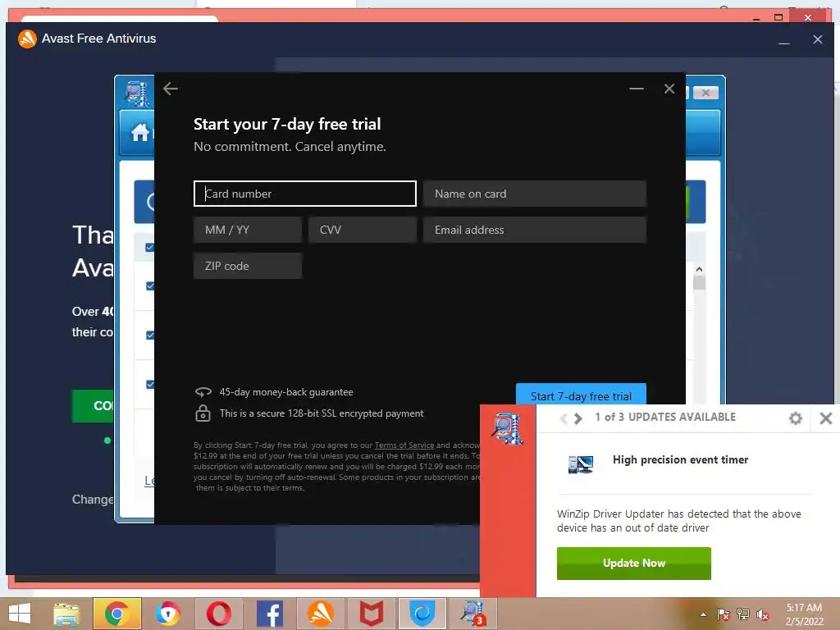The height and width of the screenshot is (630, 840).
Task: Open File Explorer from the taskbar
Action: pos(66,614)
